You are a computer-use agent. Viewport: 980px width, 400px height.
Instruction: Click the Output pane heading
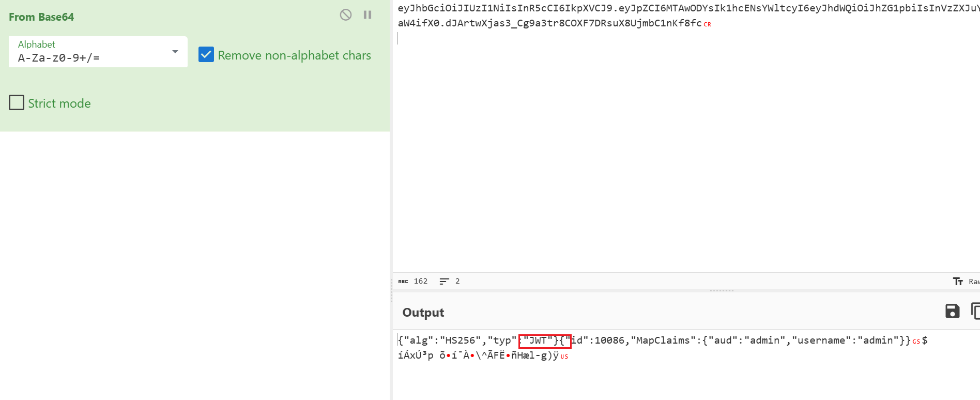tap(423, 313)
